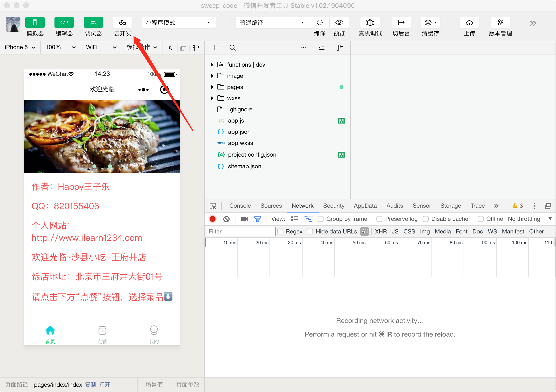556x392 pixels.
Task: Click the preview eye icon (预览)
Action: [x=339, y=23]
